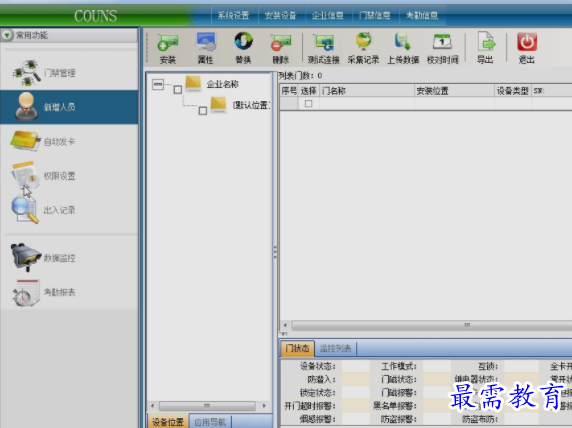
Task: Switch to the 设备位置 bottom tab
Action: tap(168, 422)
